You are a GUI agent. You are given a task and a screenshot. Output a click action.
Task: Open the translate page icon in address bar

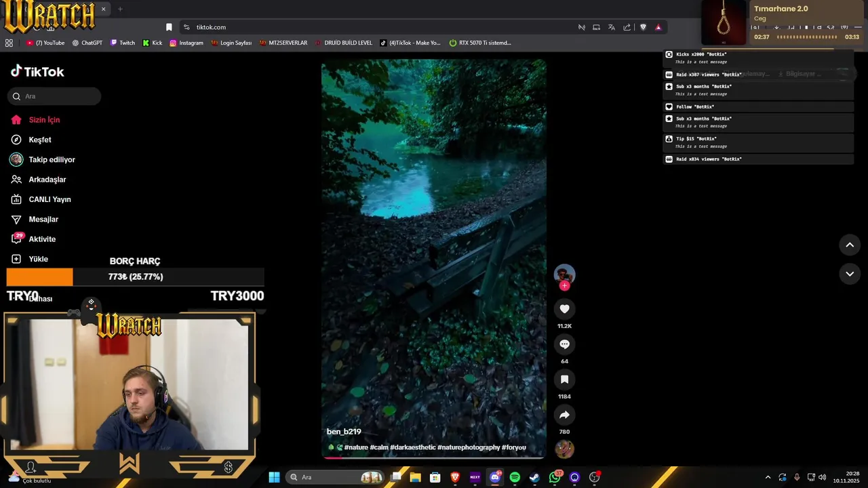pos(611,27)
